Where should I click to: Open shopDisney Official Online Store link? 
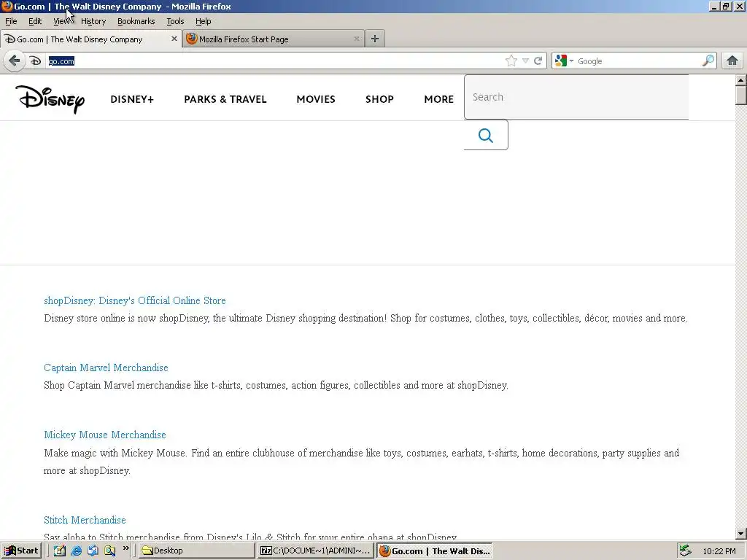click(135, 300)
